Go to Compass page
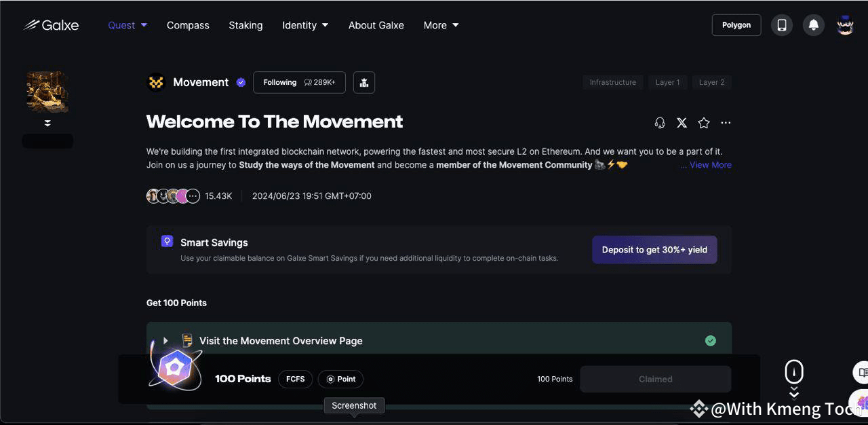868x425 pixels. click(188, 25)
